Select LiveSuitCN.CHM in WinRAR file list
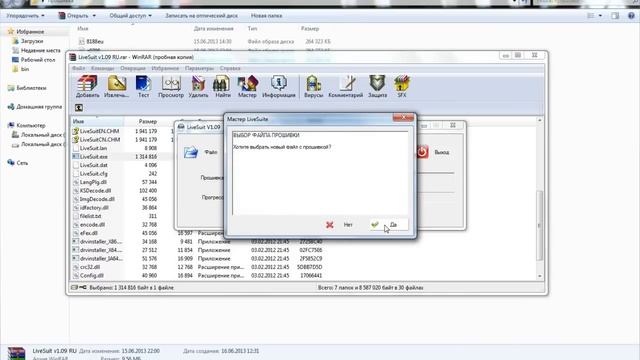640x360 pixels. 100,140
